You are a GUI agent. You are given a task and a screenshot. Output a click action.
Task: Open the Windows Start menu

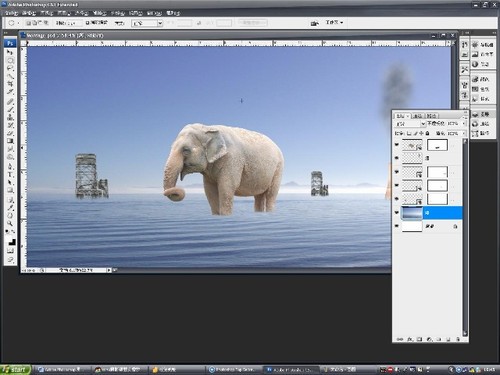pyautogui.click(x=16, y=370)
